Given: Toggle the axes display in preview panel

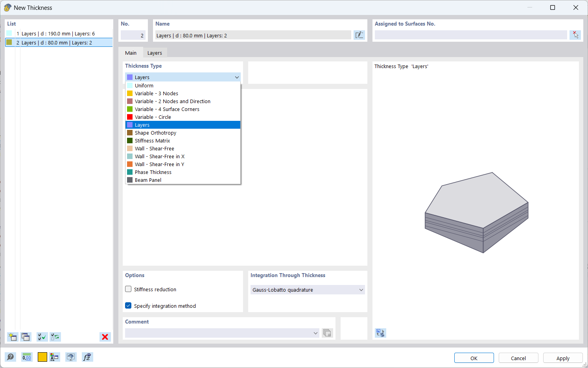Looking at the screenshot, I should (380, 333).
